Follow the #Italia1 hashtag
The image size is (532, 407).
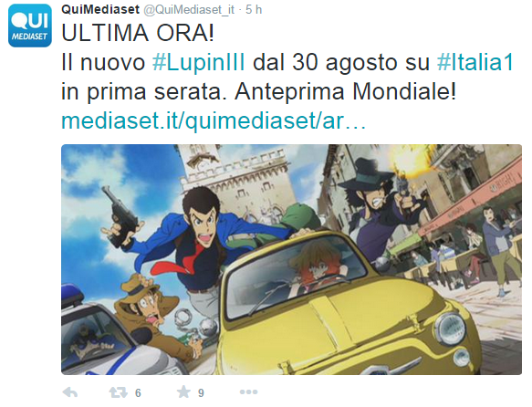click(475, 62)
